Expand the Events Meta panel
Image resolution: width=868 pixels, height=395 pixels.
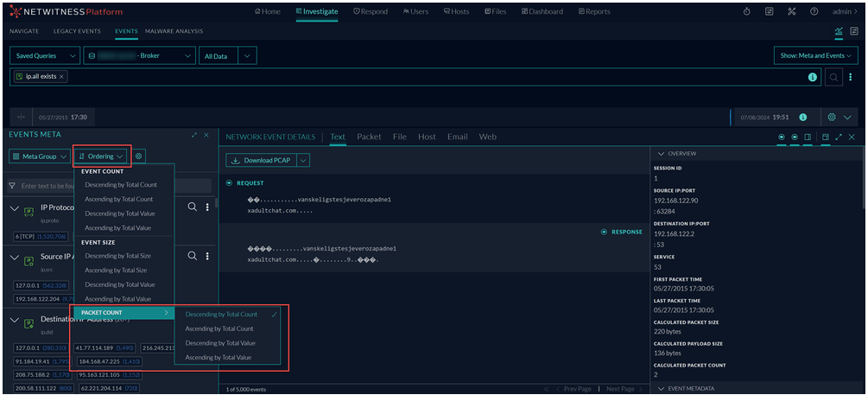194,135
